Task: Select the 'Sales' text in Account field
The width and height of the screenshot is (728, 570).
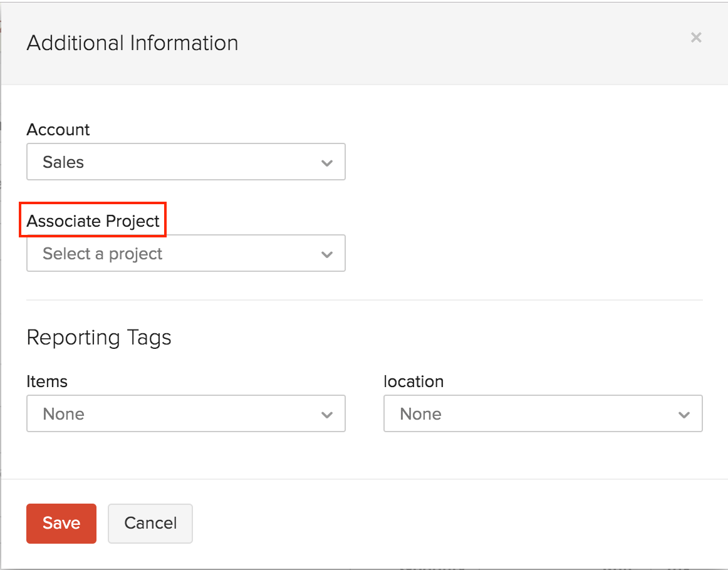Action: (63, 162)
